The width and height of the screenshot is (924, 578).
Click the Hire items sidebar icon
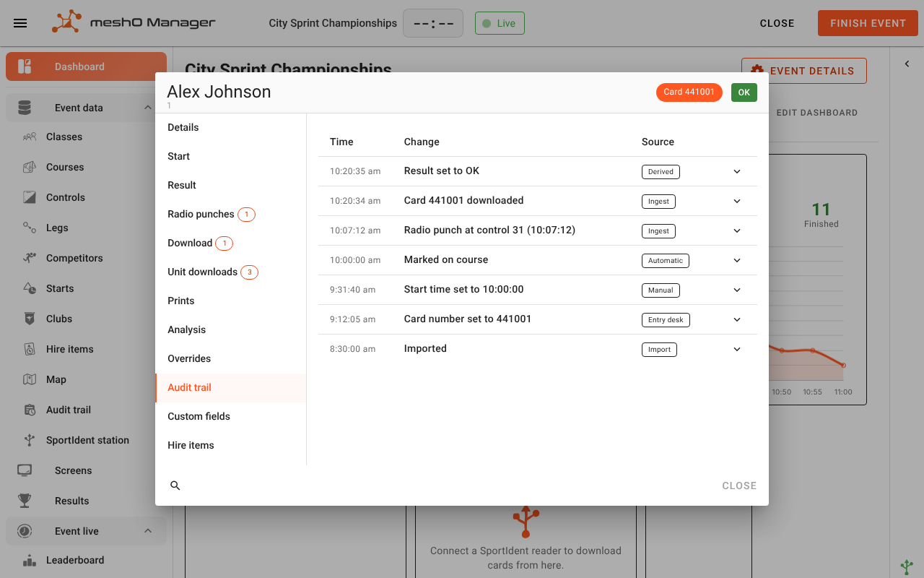click(30, 349)
